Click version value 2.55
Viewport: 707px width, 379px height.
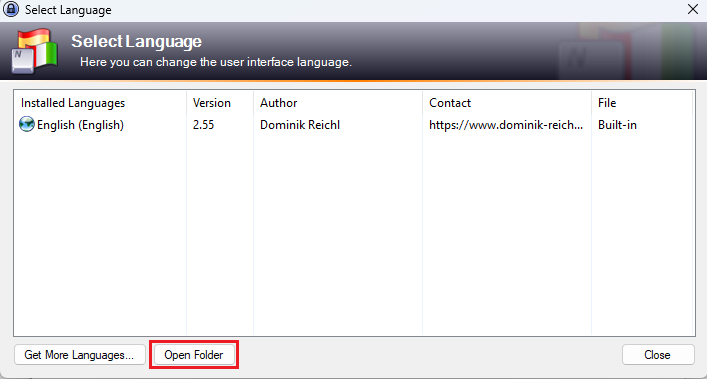tap(203, 125)
